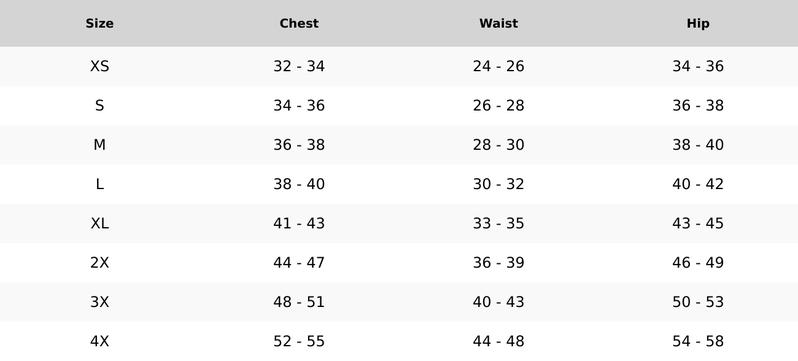Viewport: 798px width, 361px height.
Task: Select the S size row label
Action: tap(99, 105)
